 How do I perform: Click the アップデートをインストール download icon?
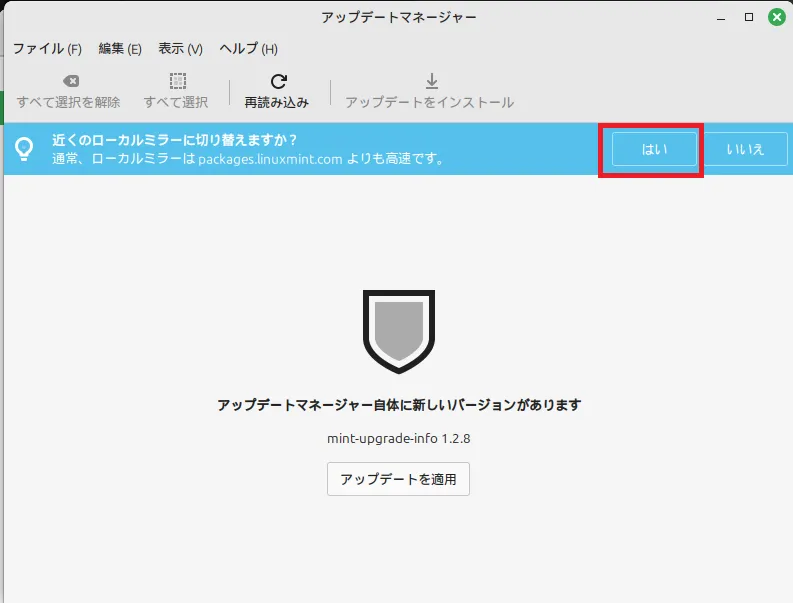point(431,81)
